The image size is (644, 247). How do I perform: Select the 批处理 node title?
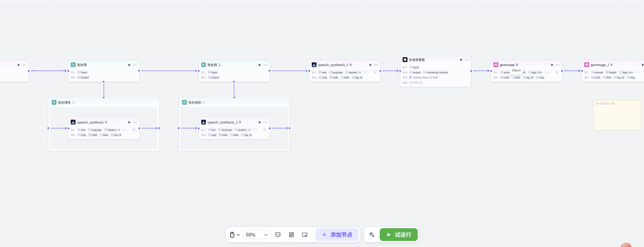click(82, 65)
